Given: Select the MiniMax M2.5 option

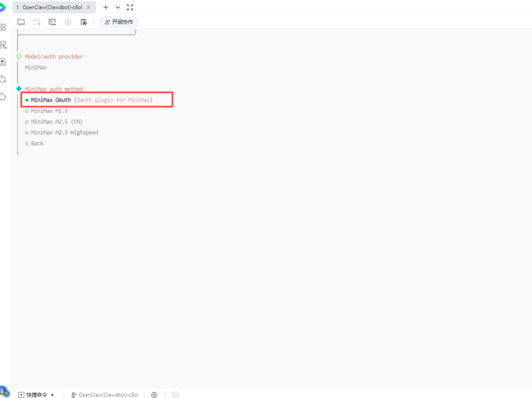Looking at the screenshot, I should coord(46,110).
